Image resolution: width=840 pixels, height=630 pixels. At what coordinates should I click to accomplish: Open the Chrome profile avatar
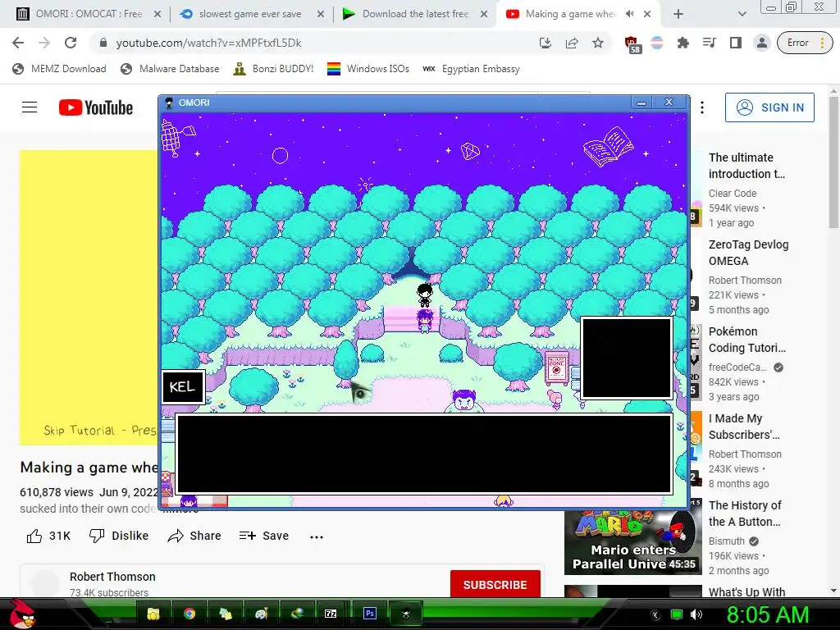click(x=761, y=43)
